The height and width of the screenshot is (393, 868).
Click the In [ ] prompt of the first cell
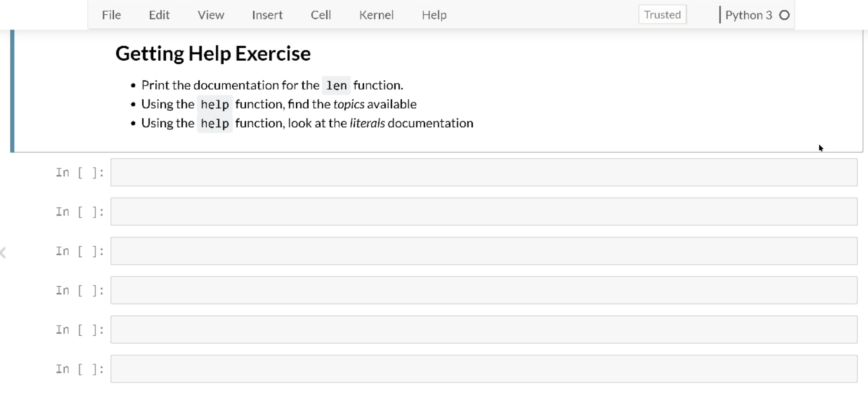pos(79,173)
